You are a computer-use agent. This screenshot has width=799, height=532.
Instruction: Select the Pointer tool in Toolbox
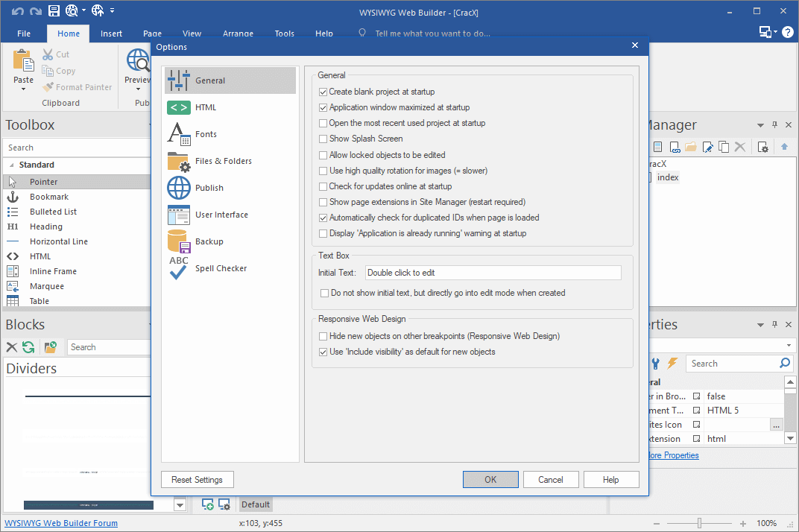click(77, 182)
